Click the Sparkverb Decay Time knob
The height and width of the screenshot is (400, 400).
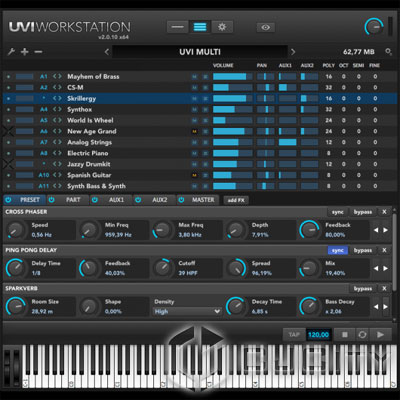click(x=236, y=306)
